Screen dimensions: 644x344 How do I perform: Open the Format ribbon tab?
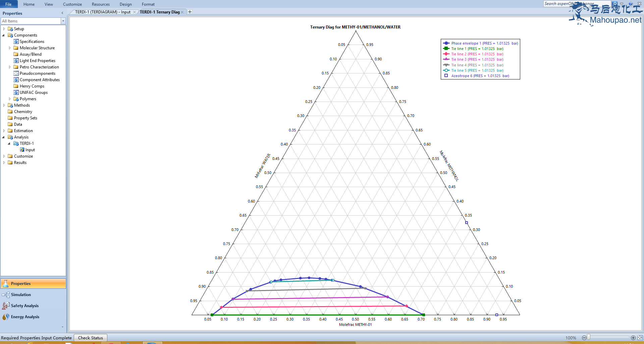(x=148, y=4)
